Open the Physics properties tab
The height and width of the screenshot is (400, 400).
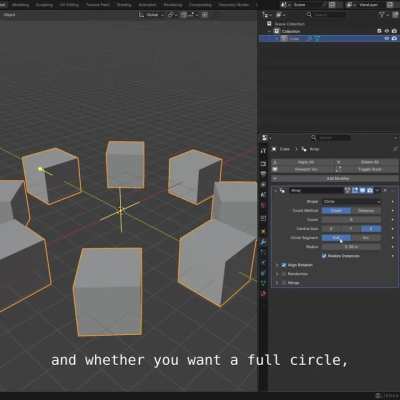pyautogui.click(x=263, y=263)
